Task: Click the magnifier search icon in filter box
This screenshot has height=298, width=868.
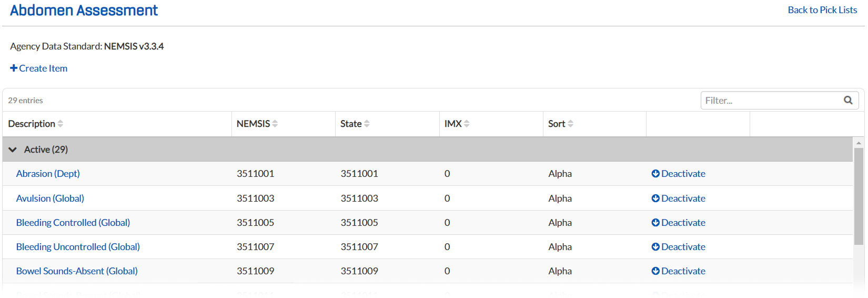Action: 847,100
